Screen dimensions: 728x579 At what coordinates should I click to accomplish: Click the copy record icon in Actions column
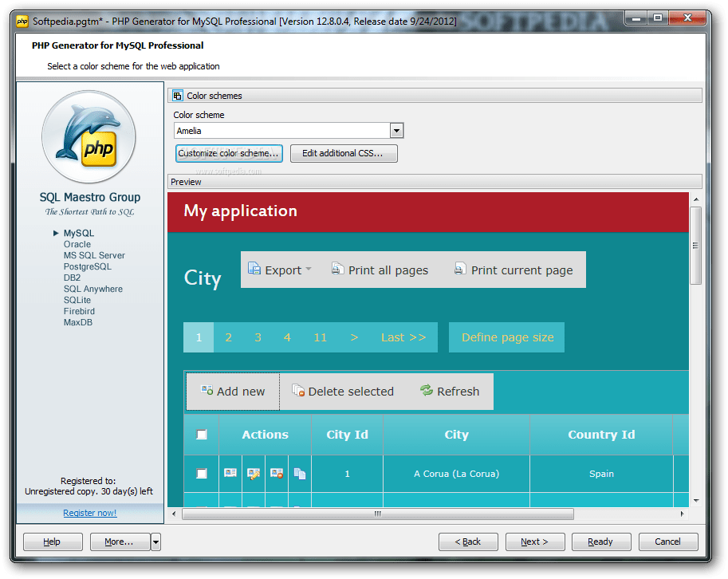(300, 473)
